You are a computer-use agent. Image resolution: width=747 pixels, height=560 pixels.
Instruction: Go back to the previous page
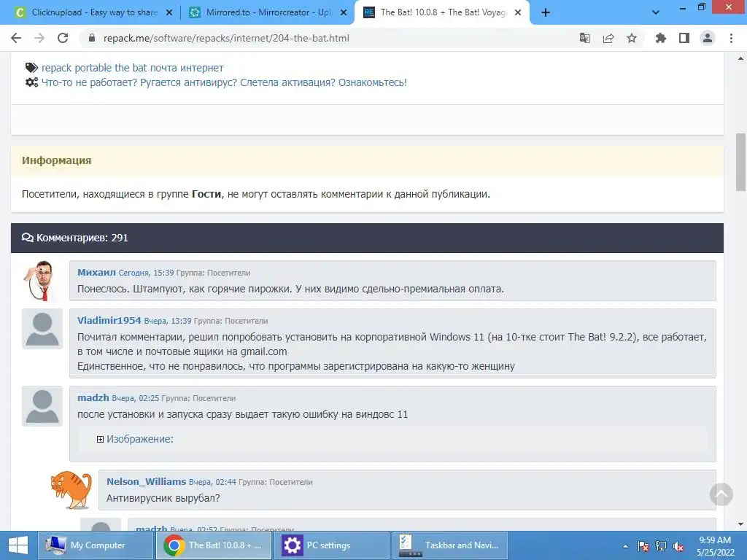coord(16,38)
